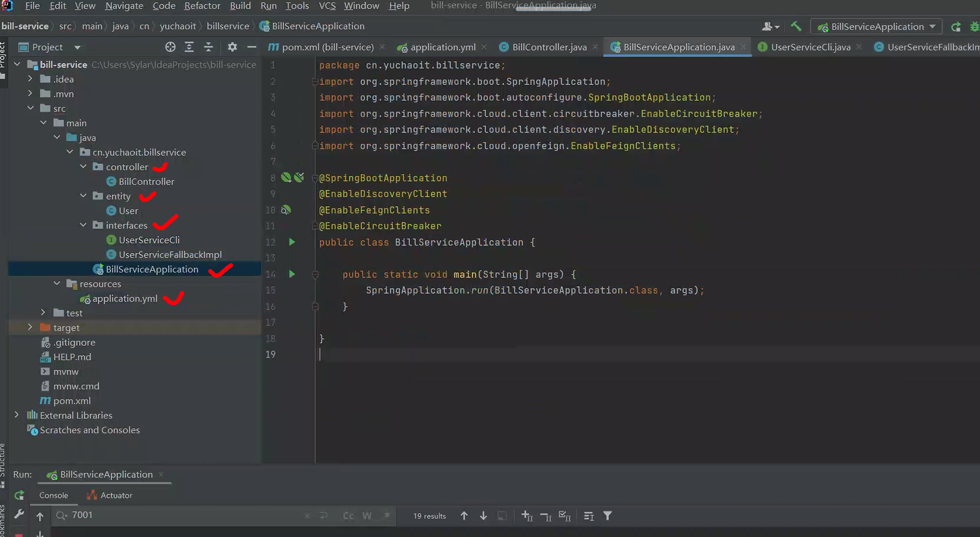
Task: Click Select Opened File target icon
Action: pos(170,47)
